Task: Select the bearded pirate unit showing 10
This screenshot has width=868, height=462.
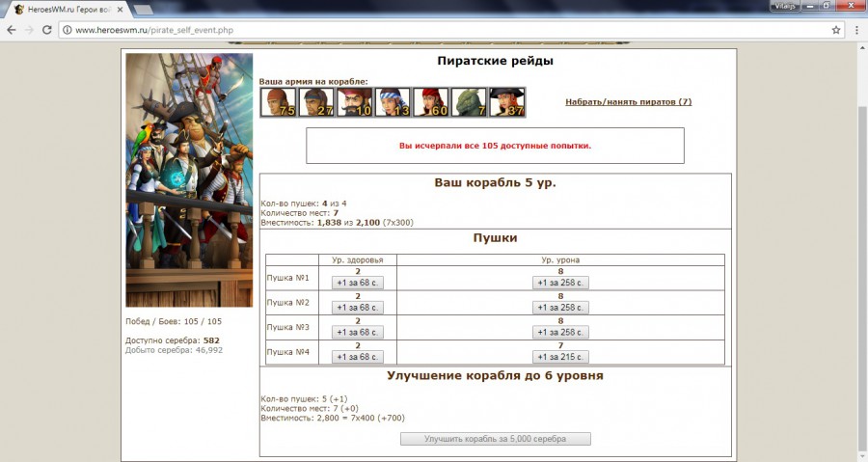Action: pyautogui.click(x=355, y=102)
